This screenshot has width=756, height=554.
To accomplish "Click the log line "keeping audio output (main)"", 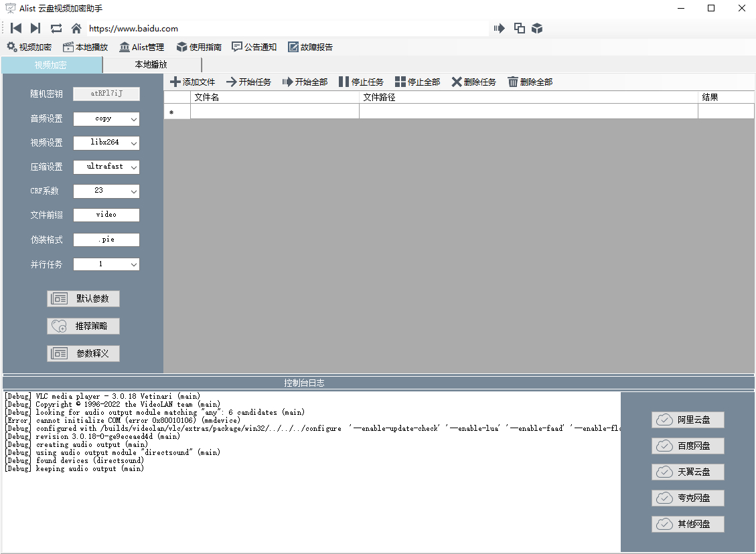I will click(x=74, y=469).
